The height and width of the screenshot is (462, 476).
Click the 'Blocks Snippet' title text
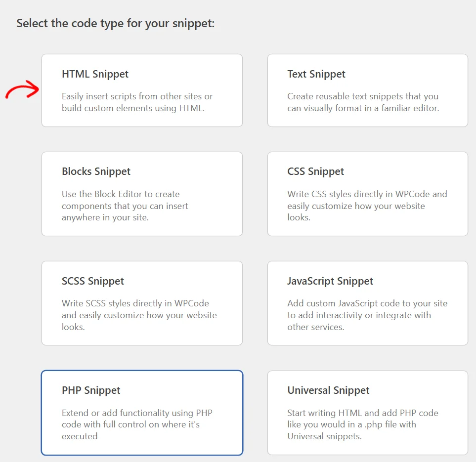coord(96,171)
